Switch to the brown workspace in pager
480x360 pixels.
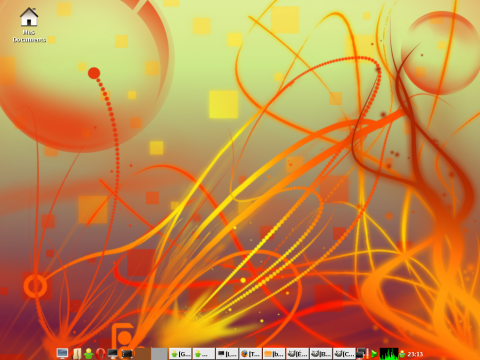point(142,354)
